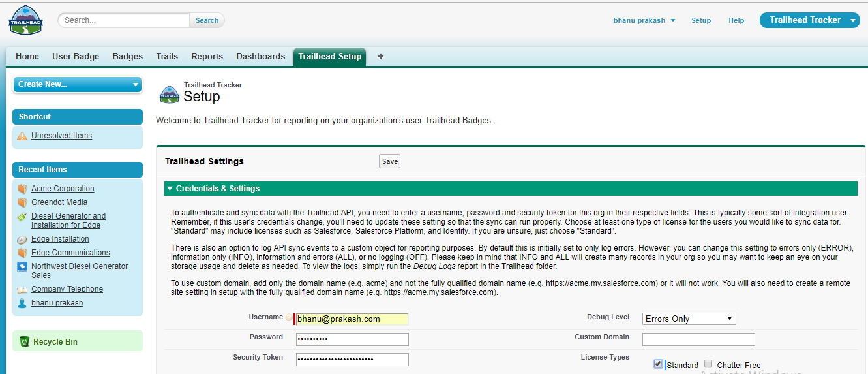
Task: Click into the Custom Domain field
Action: tap(698, 339)
